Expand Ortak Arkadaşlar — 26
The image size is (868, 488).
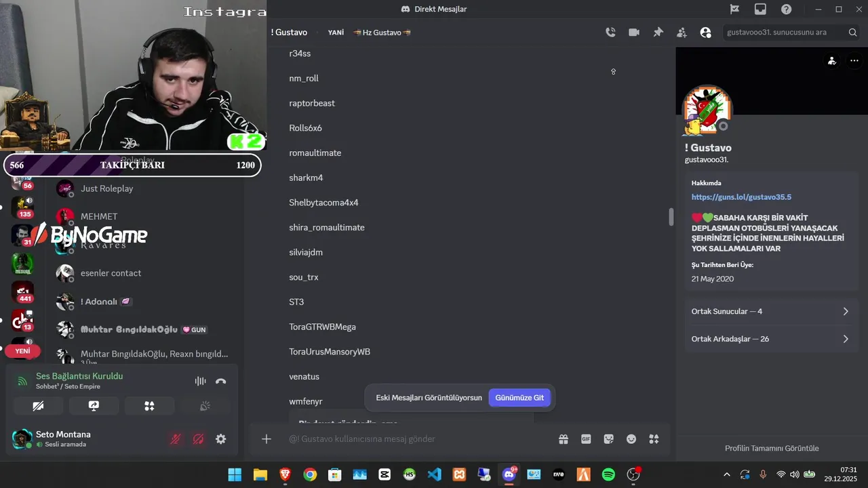click(x=771, y=339)
